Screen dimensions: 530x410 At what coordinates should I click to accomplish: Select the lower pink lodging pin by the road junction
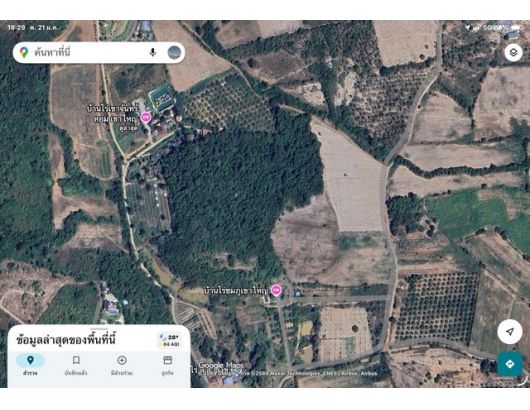(276, 290)
